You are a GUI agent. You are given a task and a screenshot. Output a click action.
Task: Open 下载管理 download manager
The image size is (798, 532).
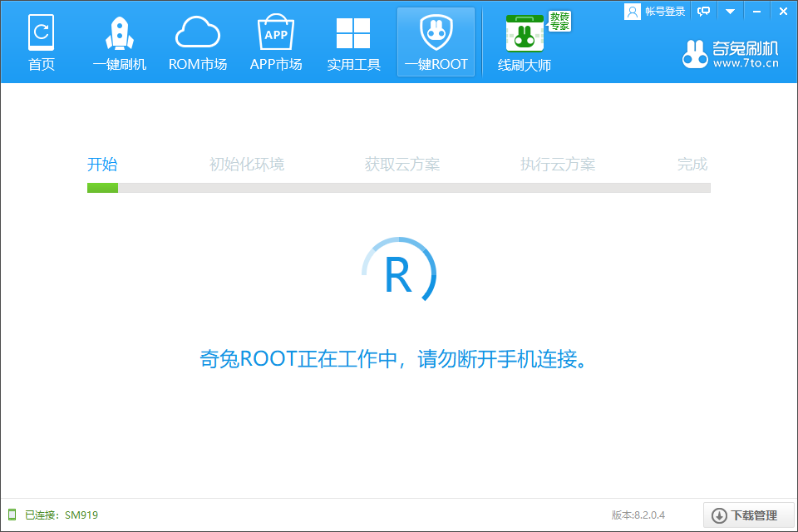point(749,515)
